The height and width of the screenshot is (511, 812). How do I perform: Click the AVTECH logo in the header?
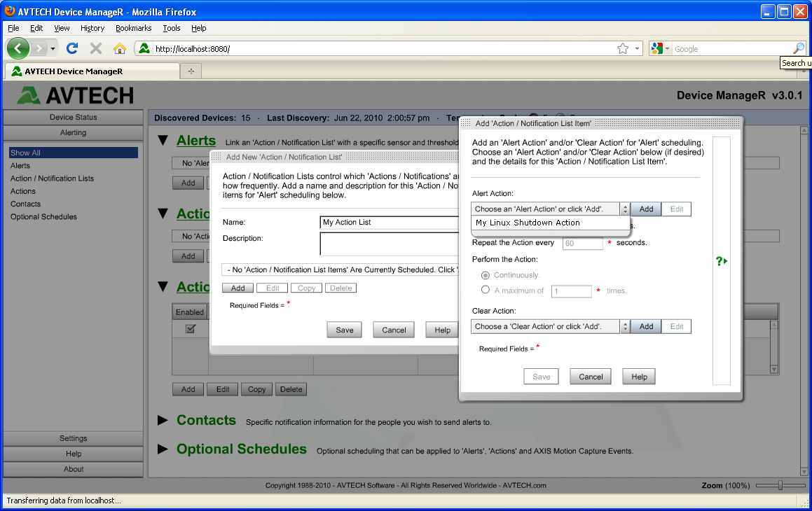75,95
